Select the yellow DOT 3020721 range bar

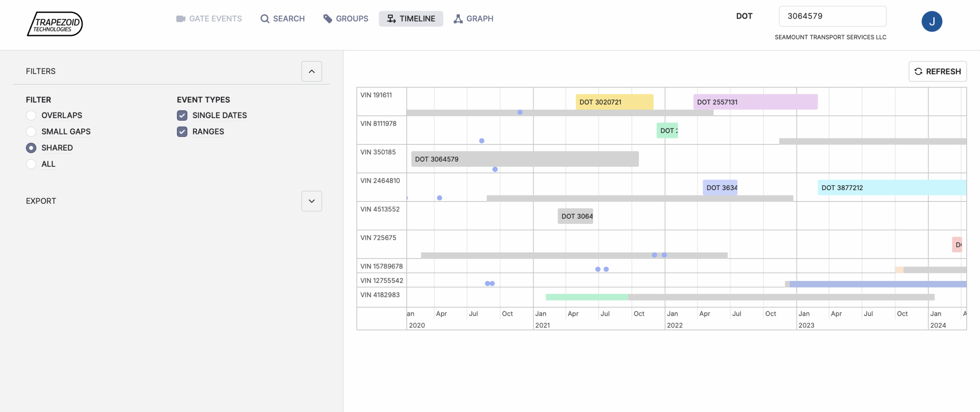tap(614, 102)
